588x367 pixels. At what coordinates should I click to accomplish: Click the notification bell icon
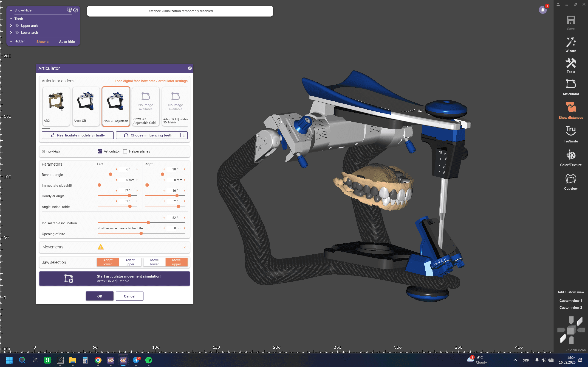pyautogui.click(x=543, y=10)
